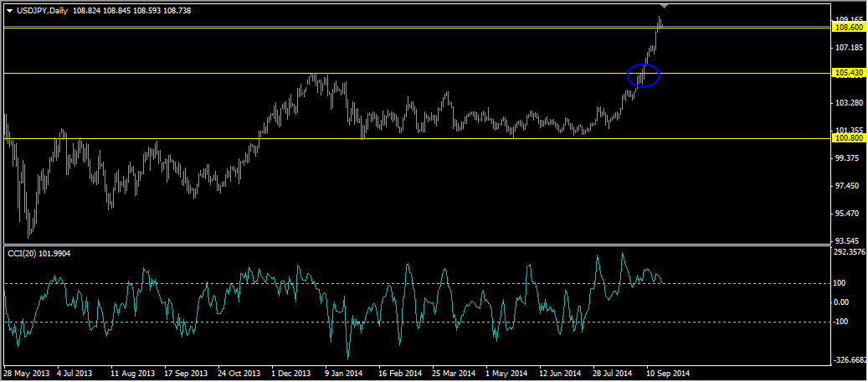Select the yellow 105.430 price label
868x382 pixels.
849,73
